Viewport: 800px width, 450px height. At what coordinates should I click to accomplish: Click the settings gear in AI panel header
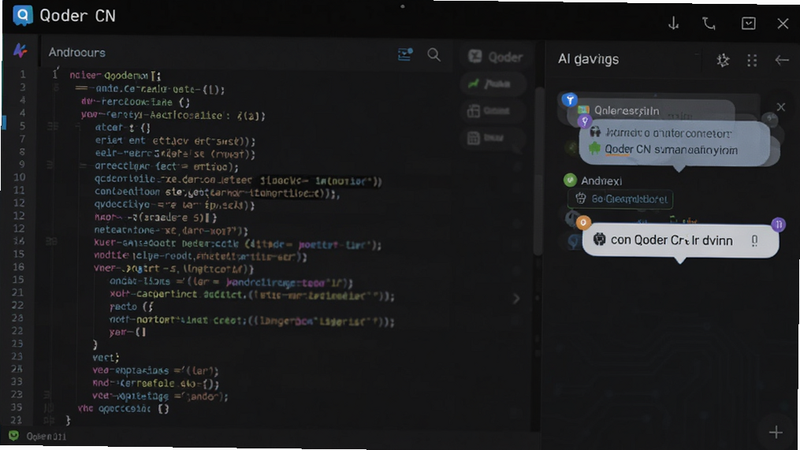tap(722, 60)
